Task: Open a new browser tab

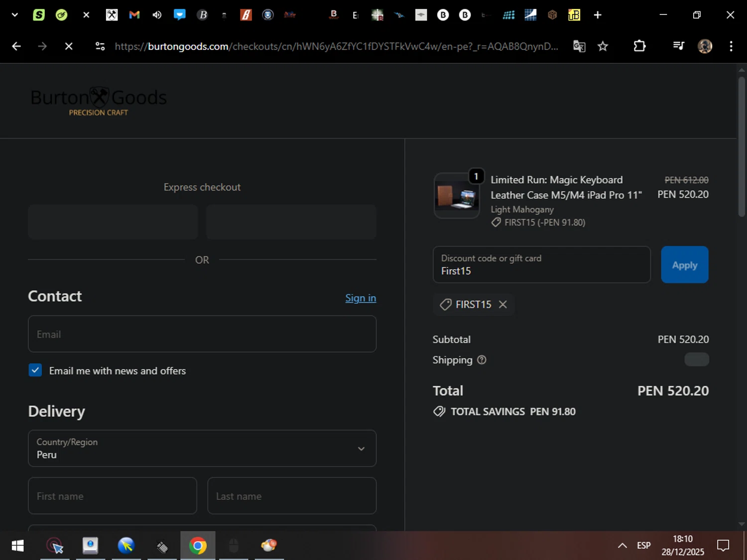Action: tap(598, 15)
